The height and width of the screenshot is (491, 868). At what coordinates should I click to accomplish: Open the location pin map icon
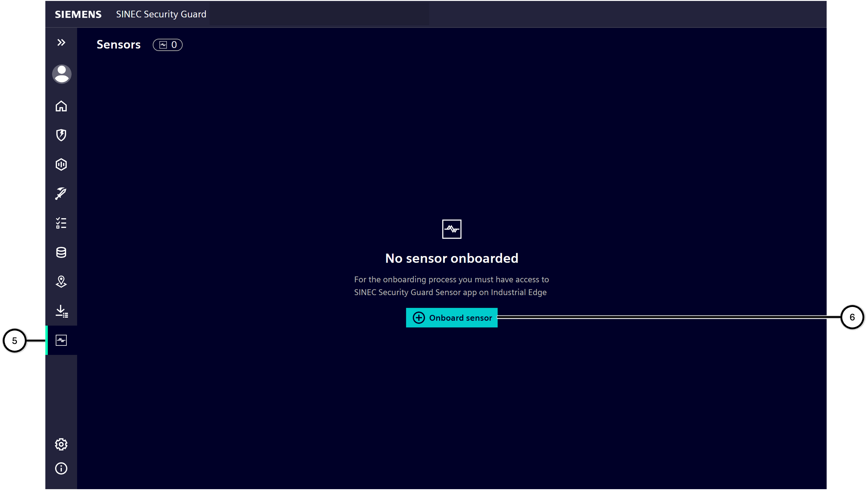coord(61,281)
